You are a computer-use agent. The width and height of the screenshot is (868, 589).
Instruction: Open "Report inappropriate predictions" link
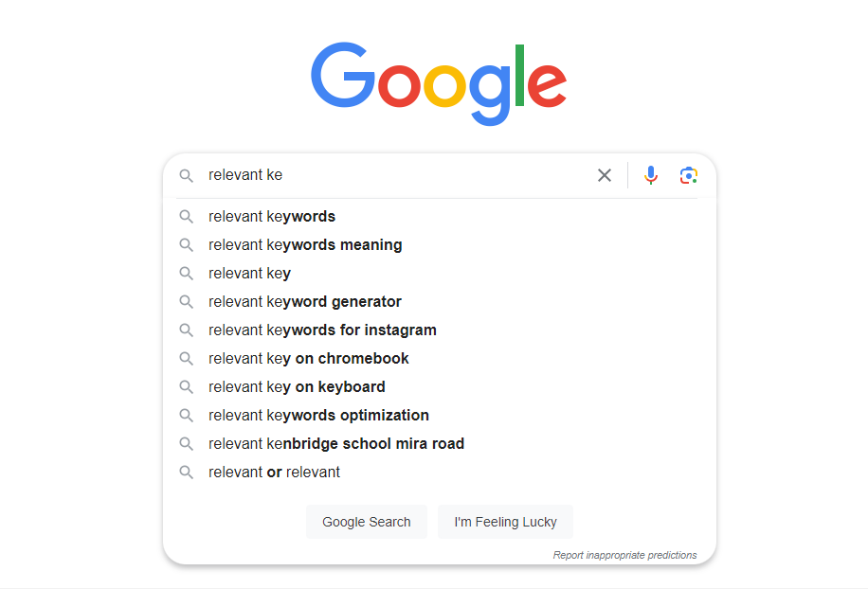coord(624,555)
